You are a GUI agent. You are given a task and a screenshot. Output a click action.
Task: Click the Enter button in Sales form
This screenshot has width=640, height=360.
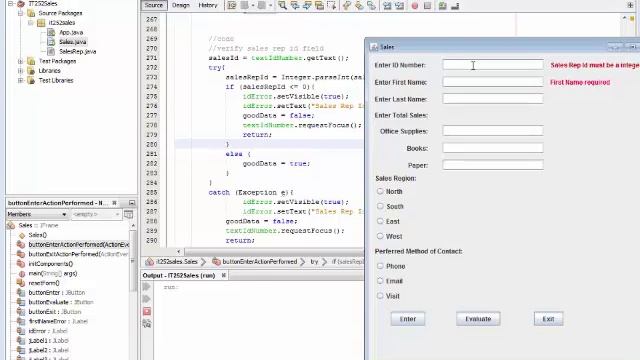408,319
